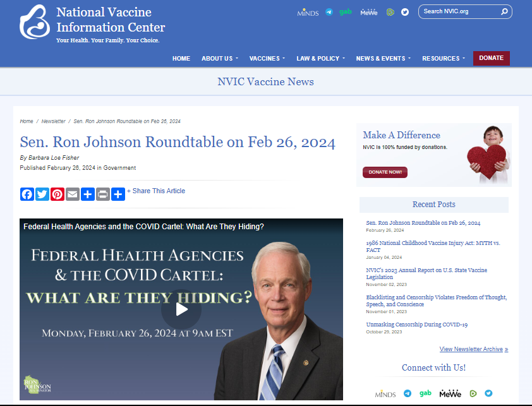Open Twitter under Connect with Us
Image resolution: width=532 pixels, height=406 pixels.
pos(488,393)
